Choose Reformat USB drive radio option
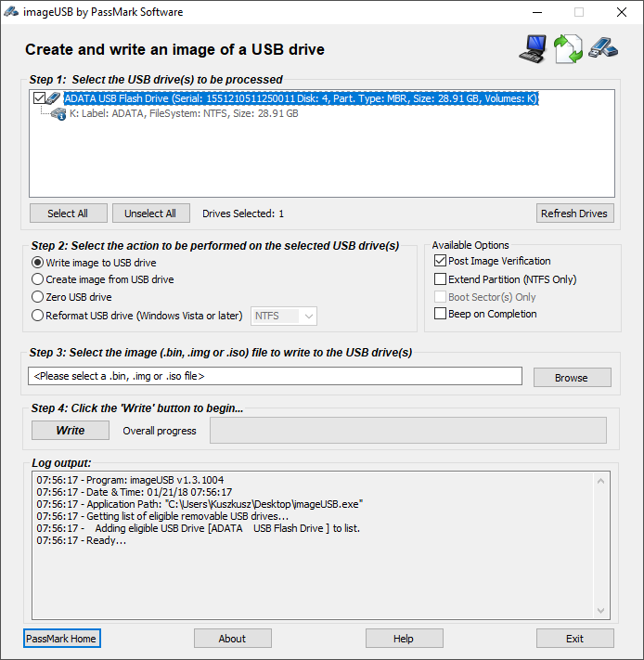Screen dimensions: 644x660 coord(37,316)
